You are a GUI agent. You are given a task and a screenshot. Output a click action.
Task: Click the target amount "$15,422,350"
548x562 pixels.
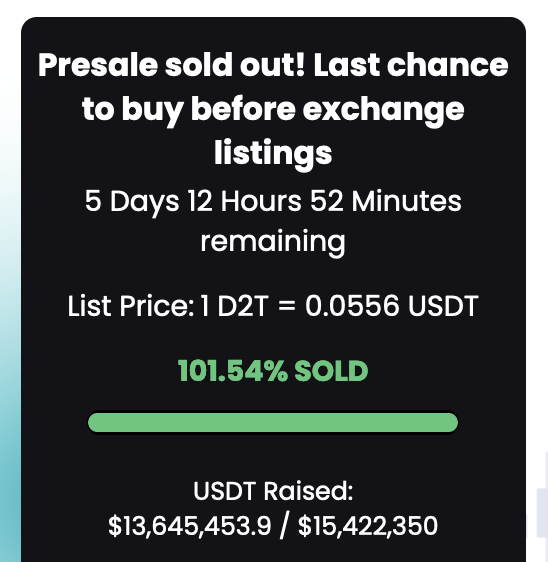coord(368,526)
